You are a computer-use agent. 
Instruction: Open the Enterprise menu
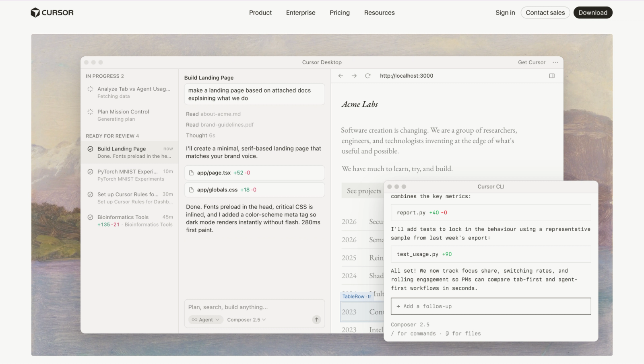pyautogui.click(x=301, y=12)
